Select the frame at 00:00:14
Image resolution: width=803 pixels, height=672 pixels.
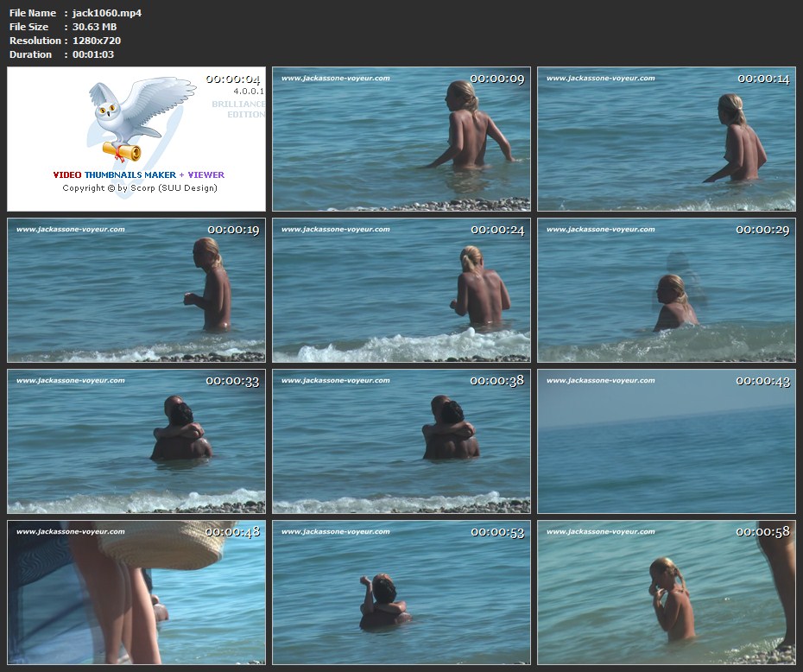(667, 139)
